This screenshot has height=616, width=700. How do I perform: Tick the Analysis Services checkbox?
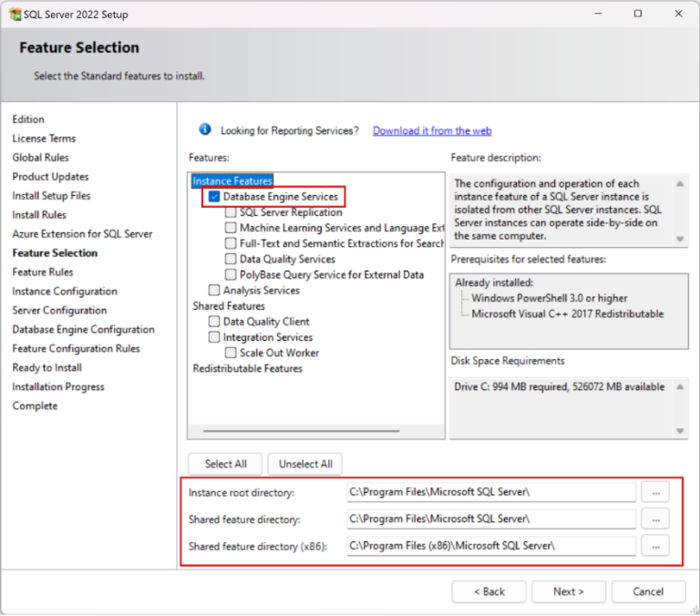pos(214,290)
